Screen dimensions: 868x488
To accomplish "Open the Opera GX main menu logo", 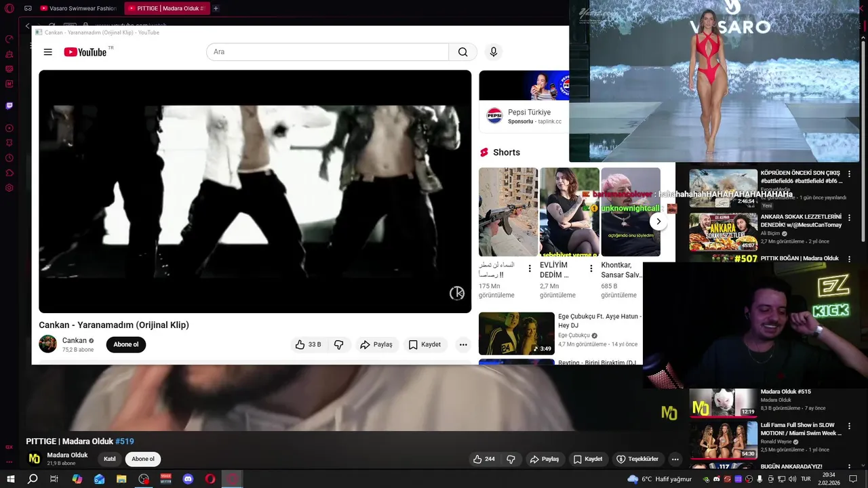I will pyautogui.click(x=9, y=8).
